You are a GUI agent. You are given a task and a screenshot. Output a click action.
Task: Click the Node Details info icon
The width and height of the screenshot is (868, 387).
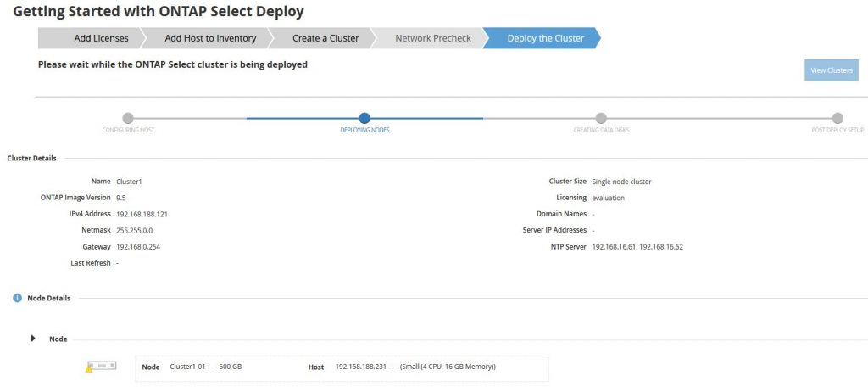[x=17, y=298]
